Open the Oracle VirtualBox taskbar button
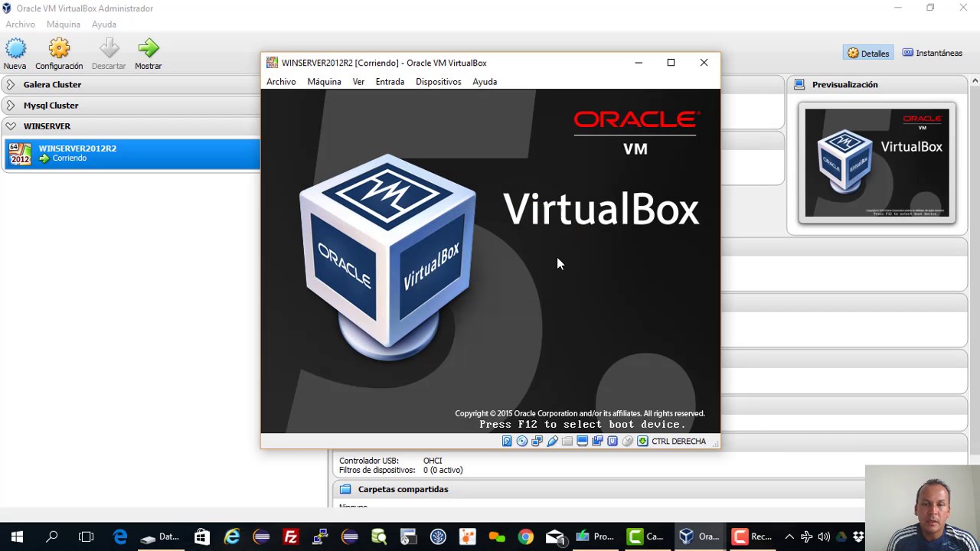 point(698,536)
